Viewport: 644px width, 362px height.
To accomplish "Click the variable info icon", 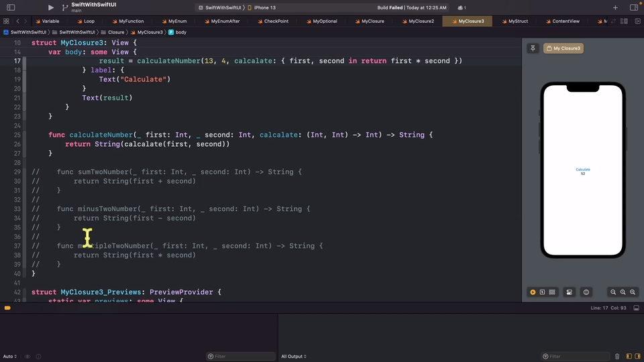I will [x=38, y=356].
